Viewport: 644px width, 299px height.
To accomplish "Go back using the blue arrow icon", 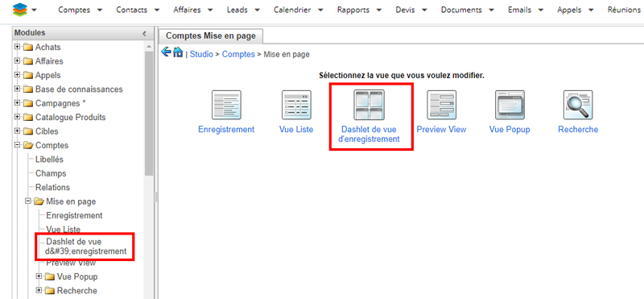I will point(166,52).
